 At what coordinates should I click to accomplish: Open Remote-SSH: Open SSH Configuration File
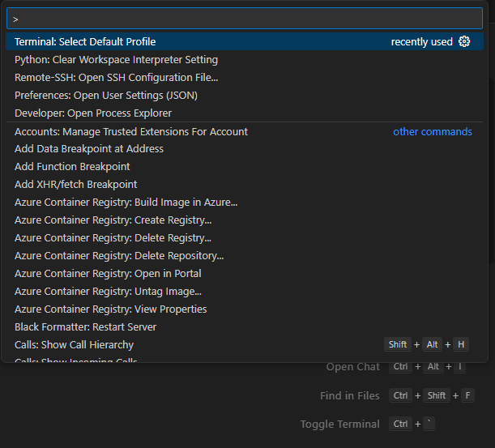(x=245, y=77)
